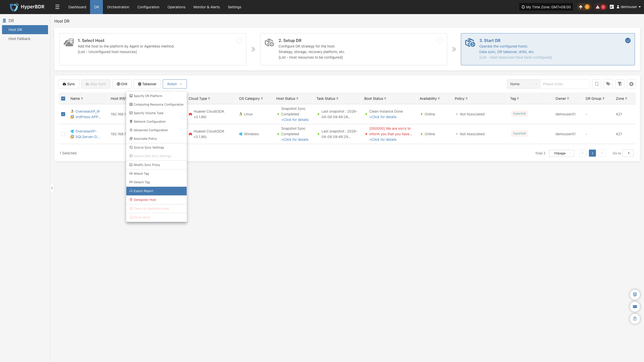Open the task clipboard floating icon
The height and width of the screenshot is (362, 644).
point(635,319)
